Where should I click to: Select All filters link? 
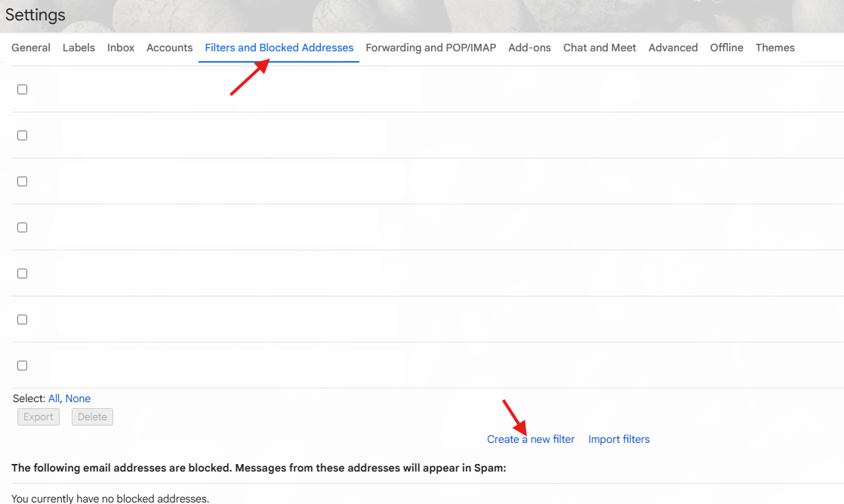pyautogui.click(x=54, y=398)
